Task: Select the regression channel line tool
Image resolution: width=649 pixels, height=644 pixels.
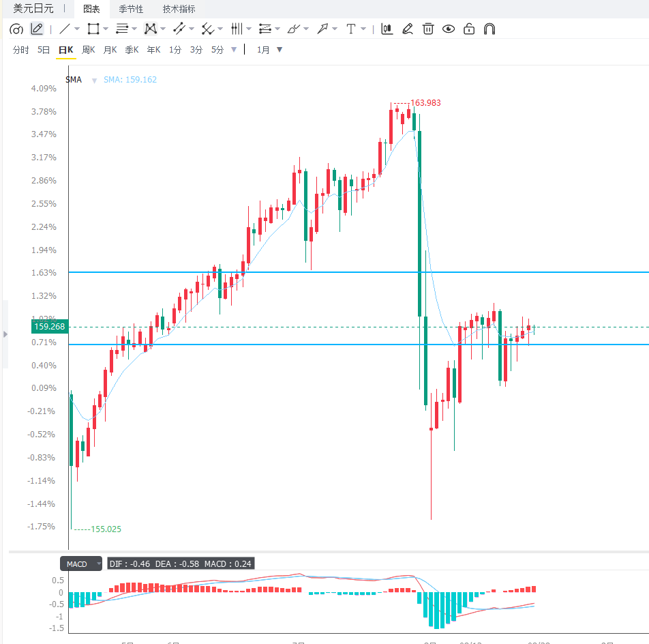Action: click(179, 29)
